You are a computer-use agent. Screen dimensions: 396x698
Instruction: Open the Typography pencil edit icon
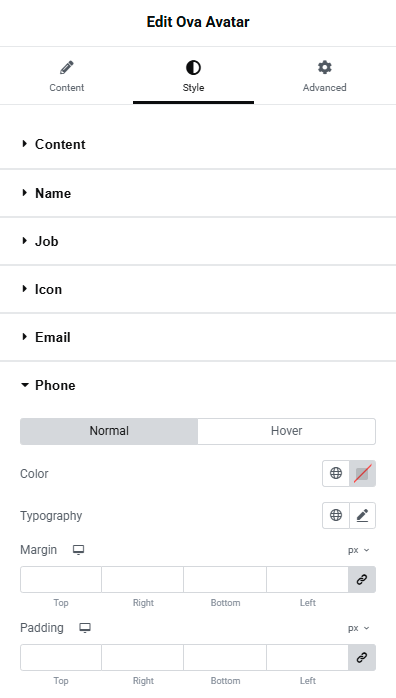363,515
